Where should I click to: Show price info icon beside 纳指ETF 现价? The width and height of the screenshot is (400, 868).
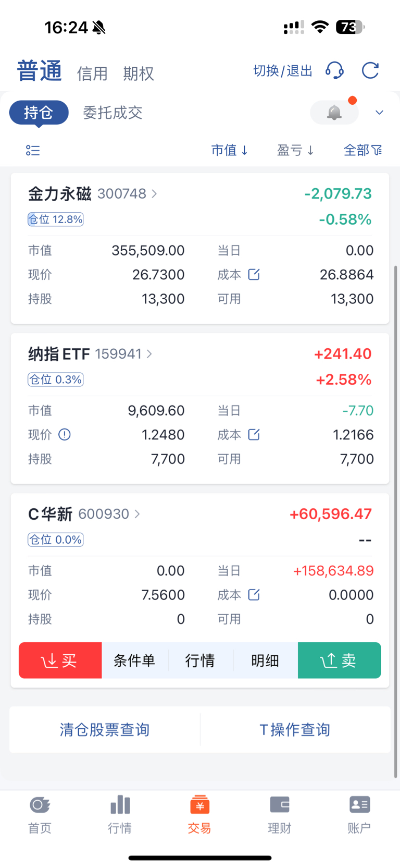click(x=65, y=434)
